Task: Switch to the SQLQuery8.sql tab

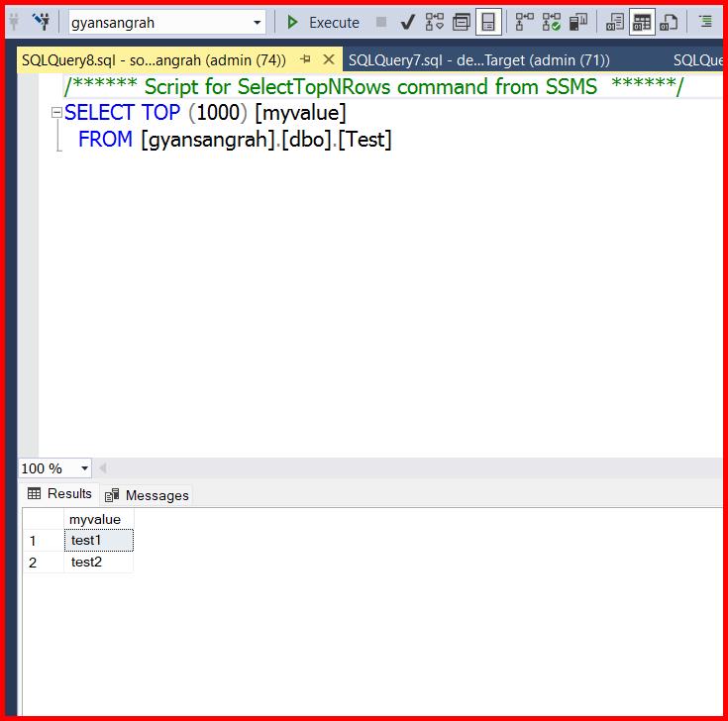Action: tap(154, 59)
